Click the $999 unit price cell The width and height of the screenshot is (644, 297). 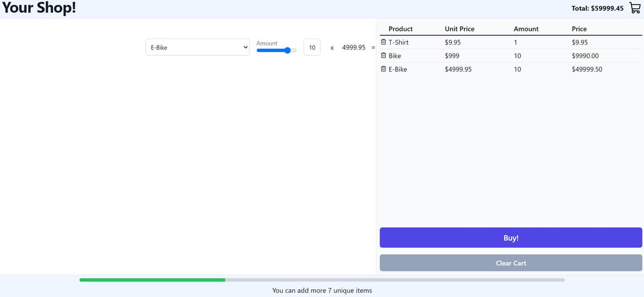pos(452,56)
